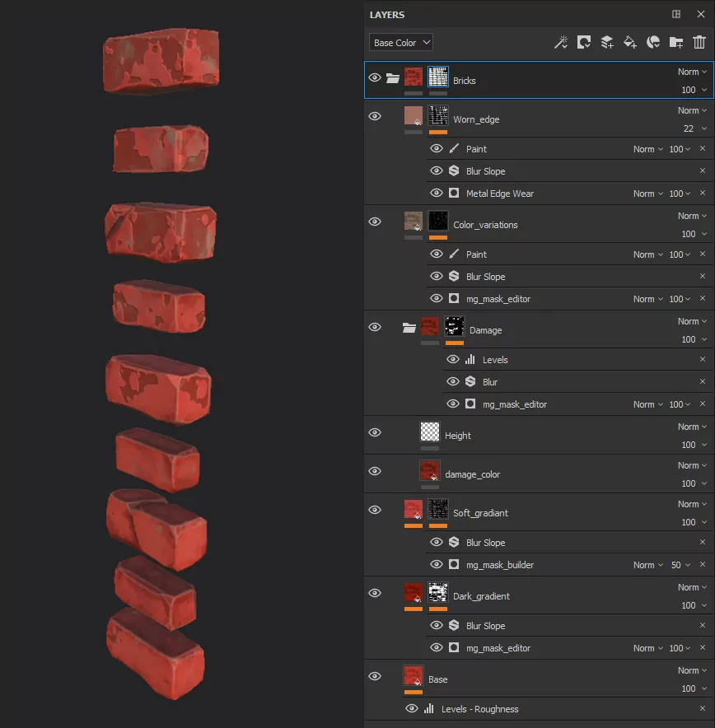
Task: Open opacity dropdown showing 22 for Worn_edge
Action: 695,128
